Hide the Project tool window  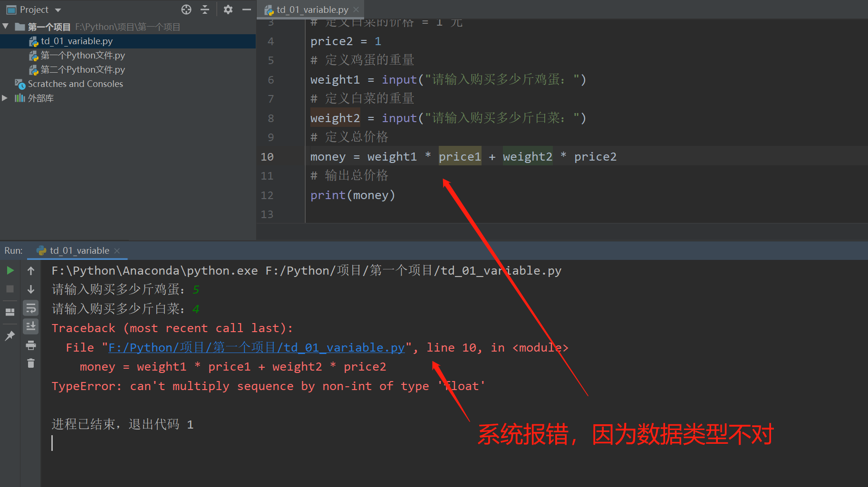246,10
